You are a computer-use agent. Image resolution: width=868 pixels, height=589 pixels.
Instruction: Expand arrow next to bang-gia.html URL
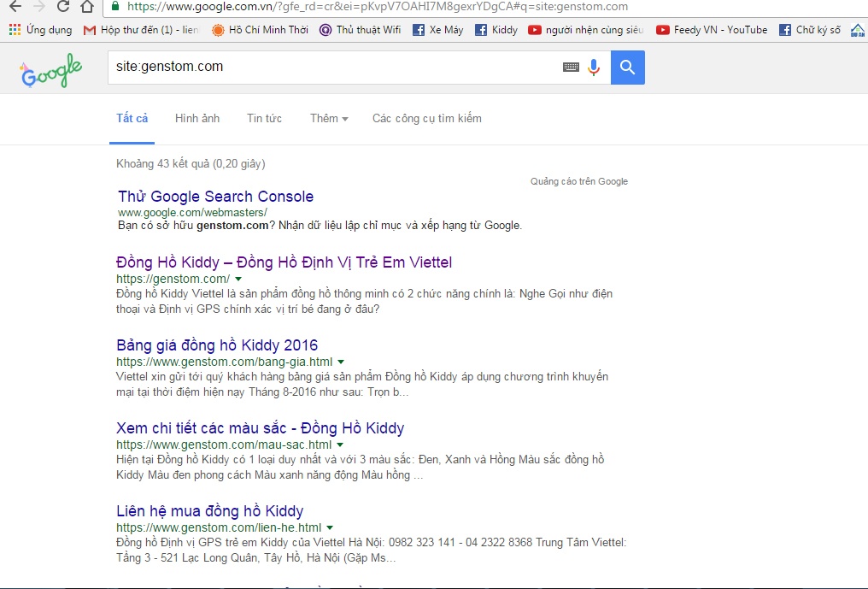pyautogui.click(x=341, y=362)
